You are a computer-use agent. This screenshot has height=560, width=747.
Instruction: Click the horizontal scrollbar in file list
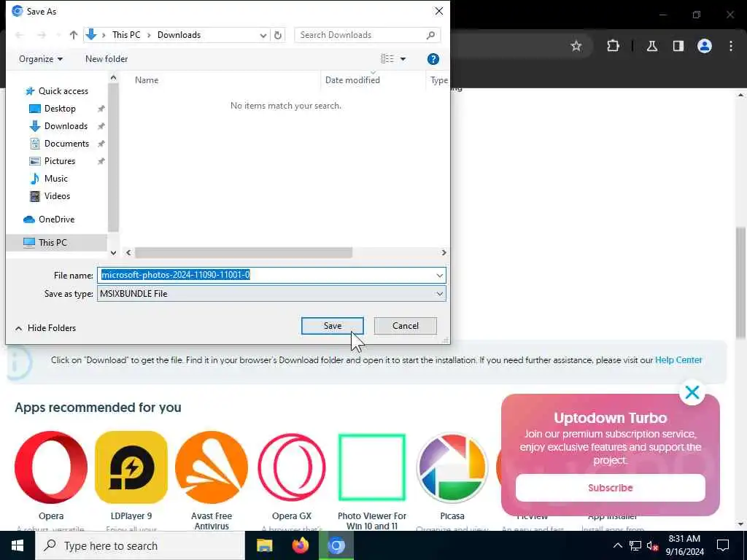coord(244,252)
